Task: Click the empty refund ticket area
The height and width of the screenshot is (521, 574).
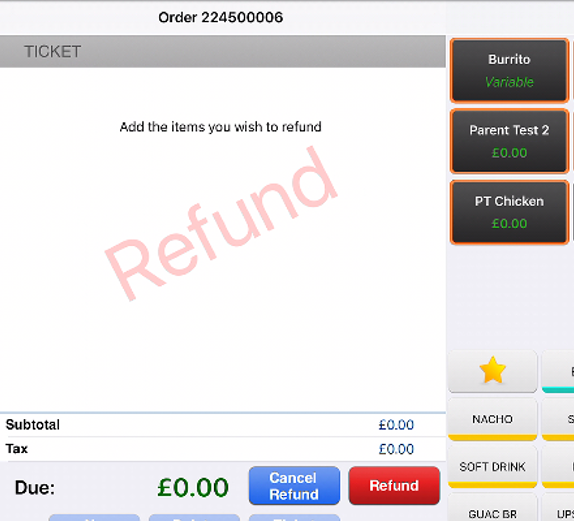Action: tap(223, 240)
